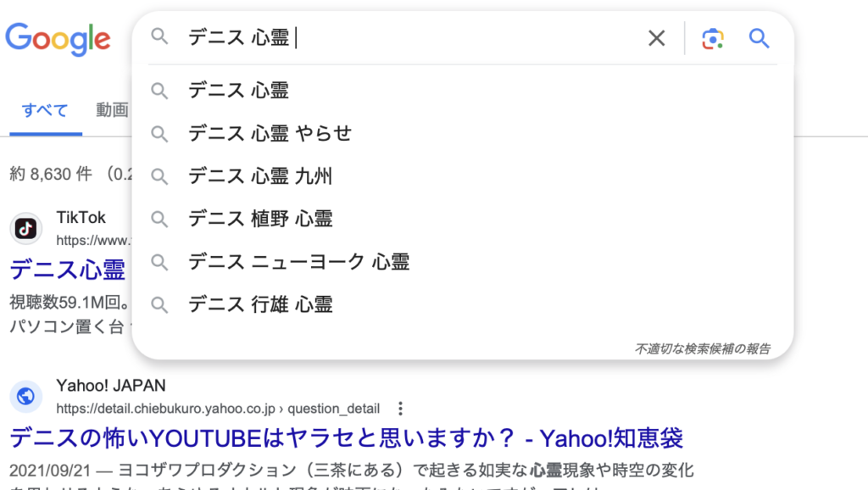
Task: Click the Google logo
Action: pyautogui.click(x=58, y=38)
